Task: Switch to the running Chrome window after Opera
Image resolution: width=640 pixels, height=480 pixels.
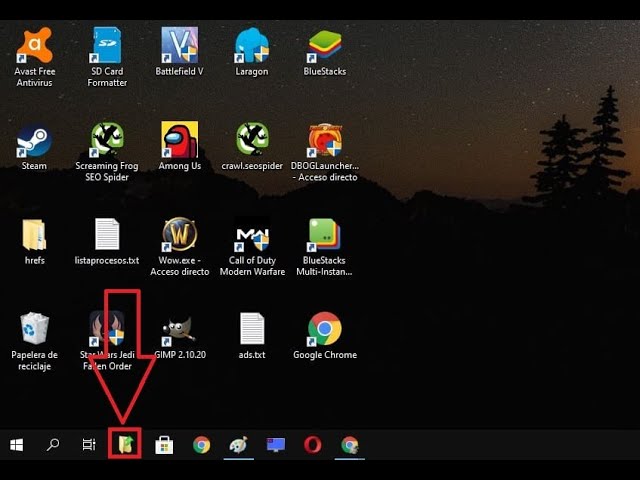Action: (350, 444)
